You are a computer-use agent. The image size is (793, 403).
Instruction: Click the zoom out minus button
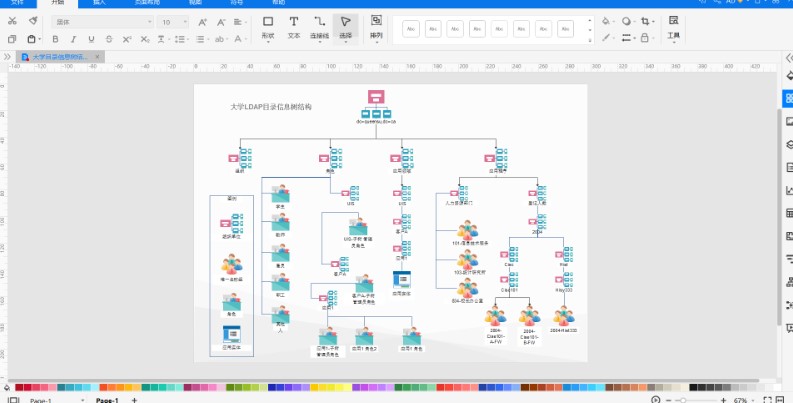pyautogui.click(x=669, y=400)
